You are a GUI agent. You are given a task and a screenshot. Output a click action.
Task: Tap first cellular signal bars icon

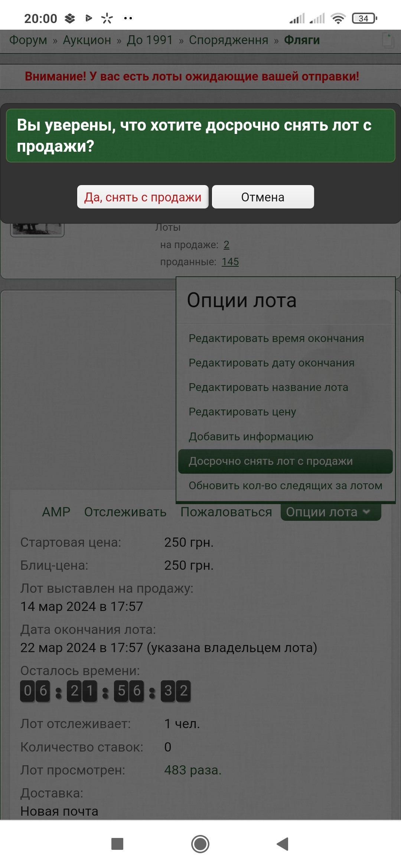pos(297,18)
